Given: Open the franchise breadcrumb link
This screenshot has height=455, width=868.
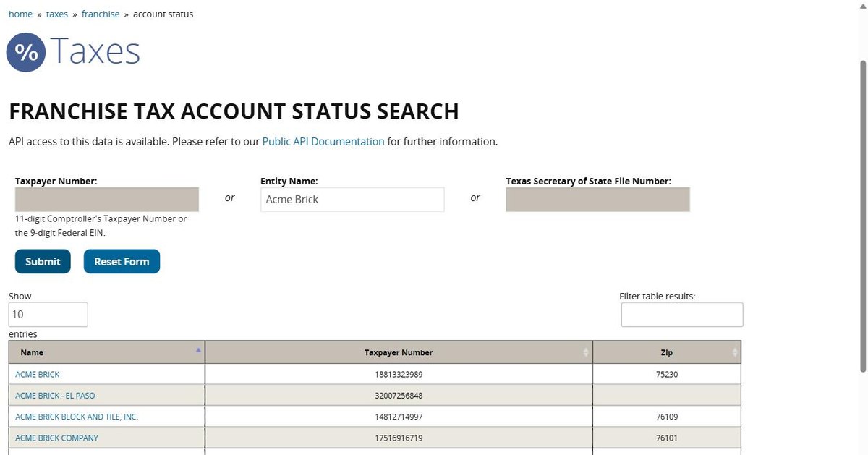Looking at the screenshot, I should (x=101, y=14).
